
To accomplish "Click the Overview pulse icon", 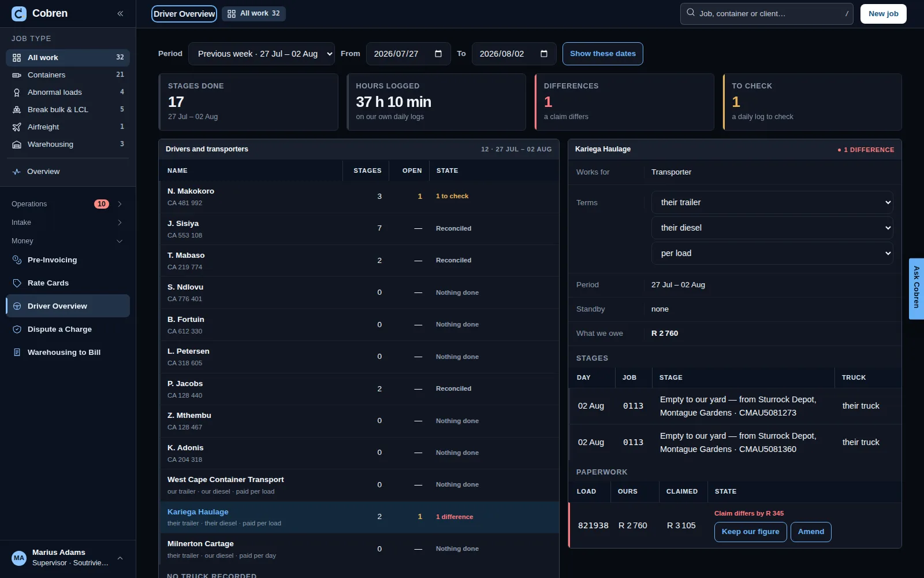I will click(17, 172).
